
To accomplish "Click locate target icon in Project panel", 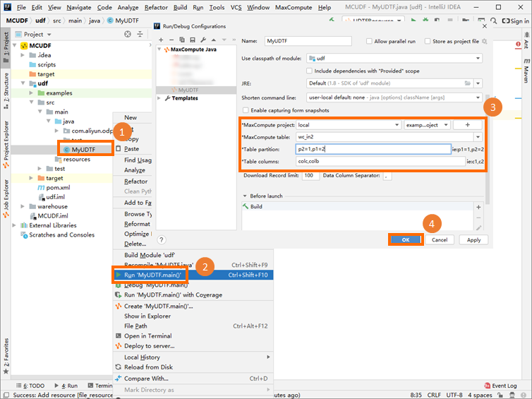I will (x=128, y=34).
